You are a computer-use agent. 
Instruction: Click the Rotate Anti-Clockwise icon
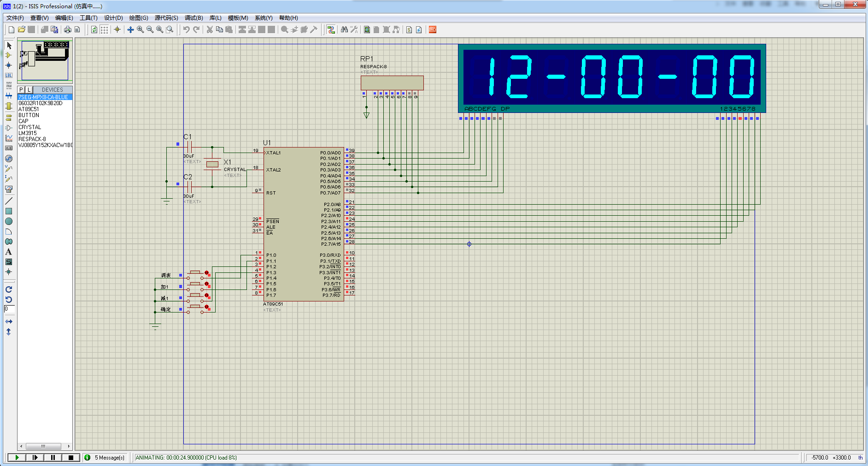coord(9,300)
